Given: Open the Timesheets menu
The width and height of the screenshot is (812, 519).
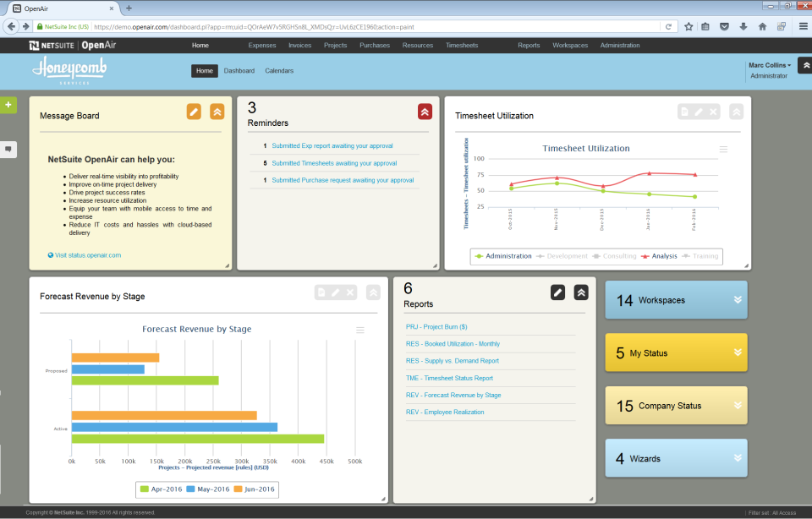Looking at the screenshot, I should tap(464, 45).
